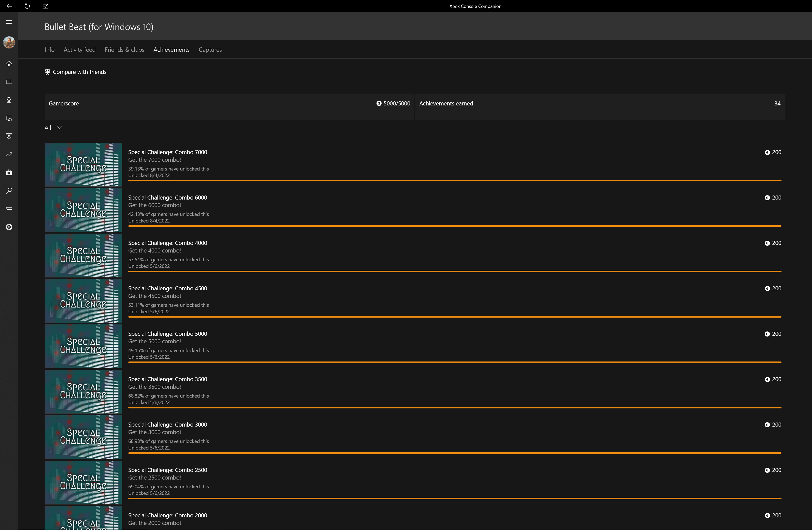Select Special Challenge: Combo 3500 entry
The image size is (812, 530).
pyautogui.click(x=168, y=379)
